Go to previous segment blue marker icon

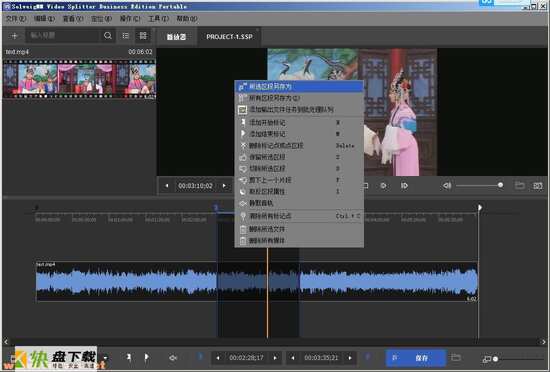tap(200, 357)
